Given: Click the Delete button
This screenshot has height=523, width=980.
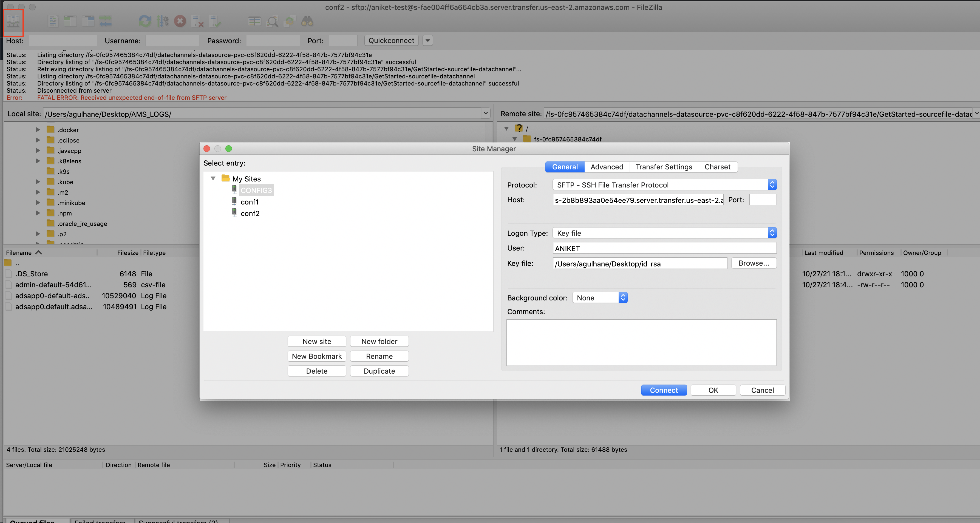Looking at the screenshot, I should (316, 371).
